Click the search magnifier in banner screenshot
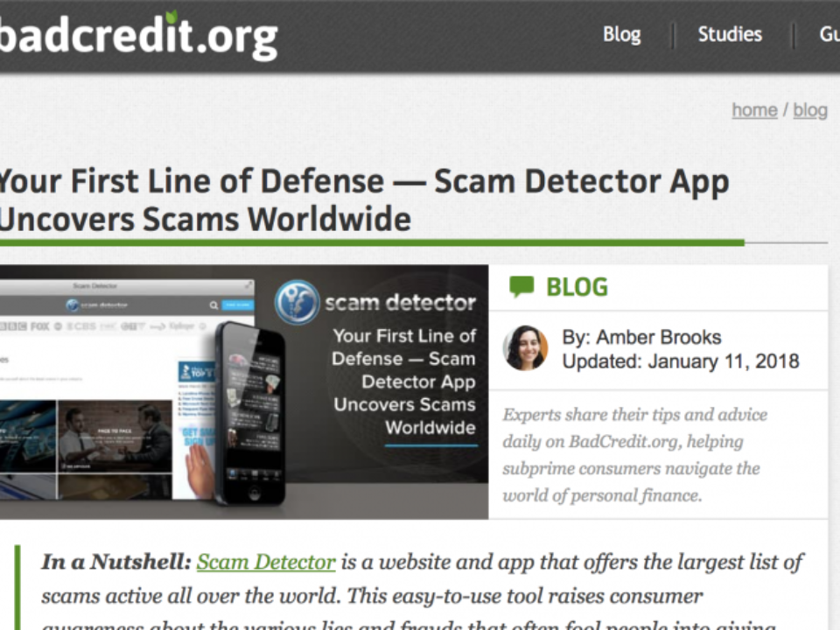The height and width of the screenshot is (630, 840). (x=213, y=305)
